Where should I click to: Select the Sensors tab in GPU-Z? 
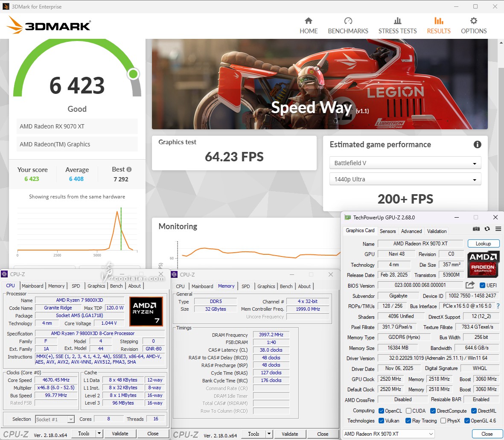click(387, 231)
